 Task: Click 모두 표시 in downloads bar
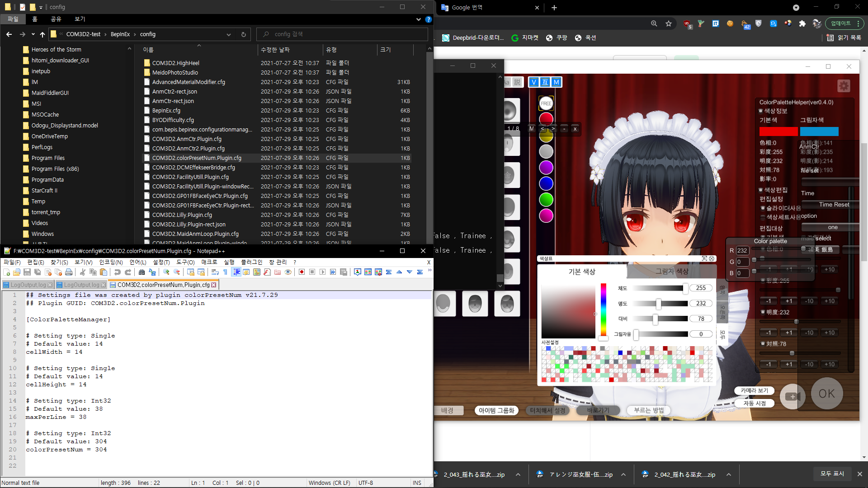point(832,474)
